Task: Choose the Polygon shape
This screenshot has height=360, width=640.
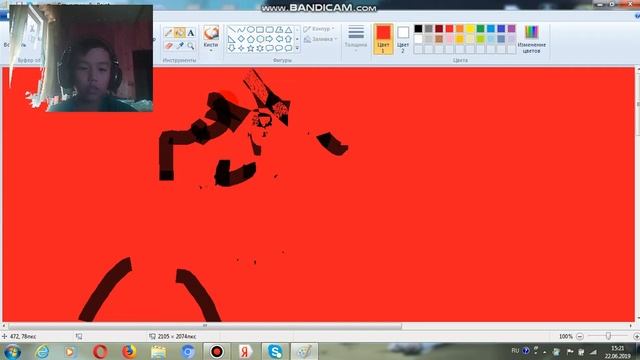Action: [x=279, y=30]
